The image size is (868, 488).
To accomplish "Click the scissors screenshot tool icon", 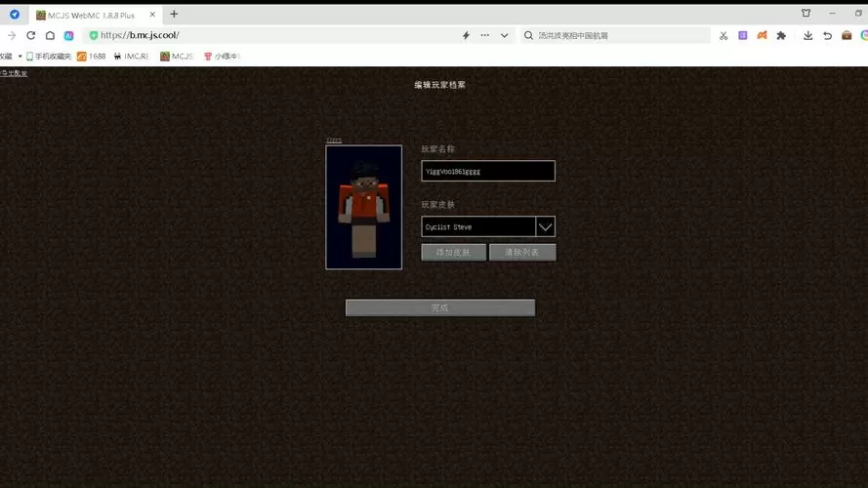I will 723,35.
